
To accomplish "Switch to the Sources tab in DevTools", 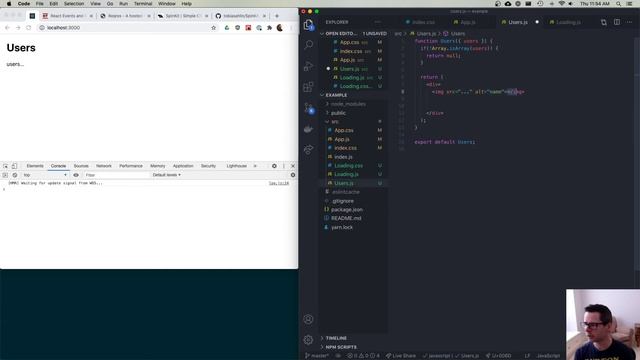I will tap(81, 166).
